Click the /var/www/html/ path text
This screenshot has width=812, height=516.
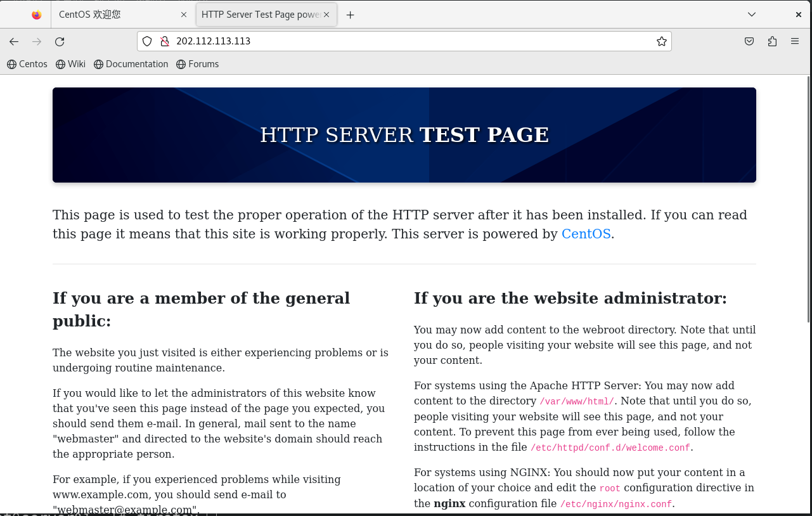tap(577, 402)
